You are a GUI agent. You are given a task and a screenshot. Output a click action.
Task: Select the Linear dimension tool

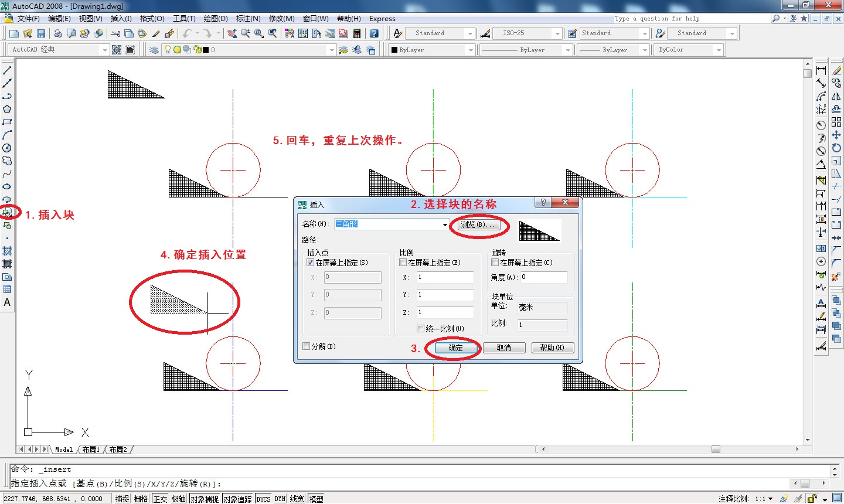coord(821,70)
